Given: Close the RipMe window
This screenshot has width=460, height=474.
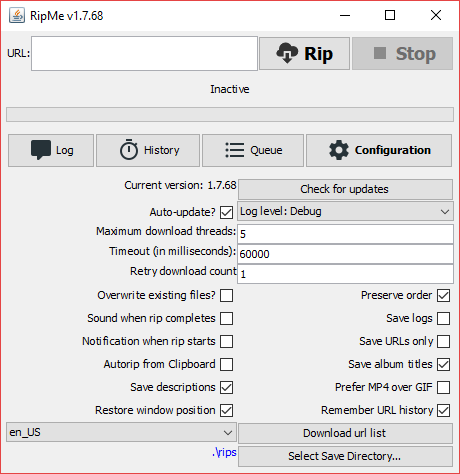Looking at the screenshot, I should pyautogui.click(x=436, y=15).
